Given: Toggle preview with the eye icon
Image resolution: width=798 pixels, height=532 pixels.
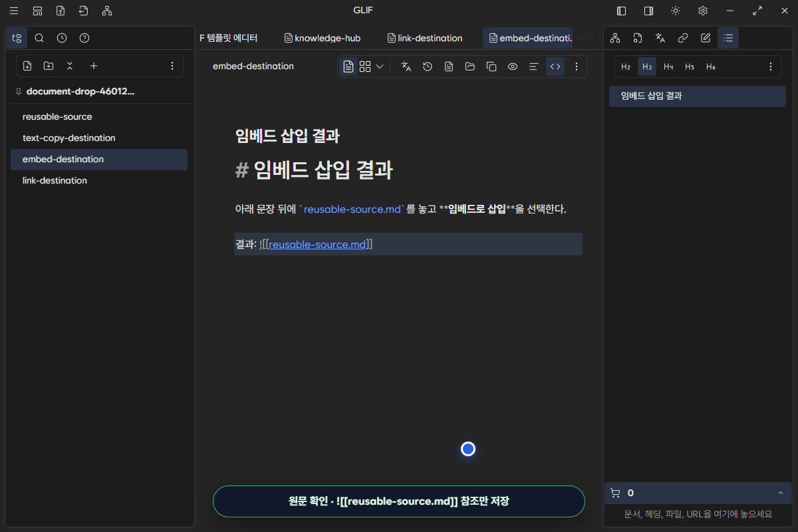Looking at the screenshot, I should 513,66.
